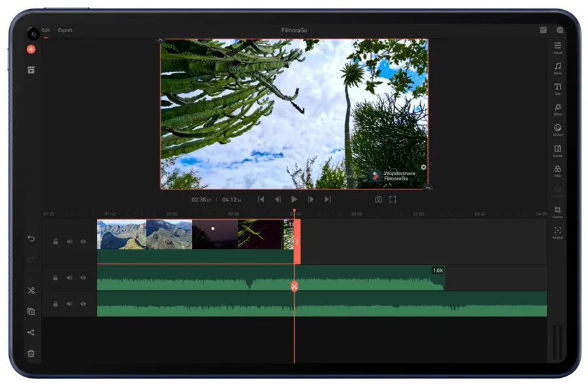Viewport: 588px width, 385px height.
Task: Toggle lock on the bottom audio track
Action: (x=56, y=304)
